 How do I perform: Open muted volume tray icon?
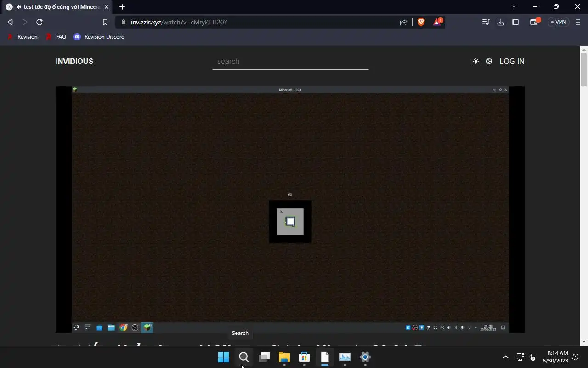[x=532, y=357]
